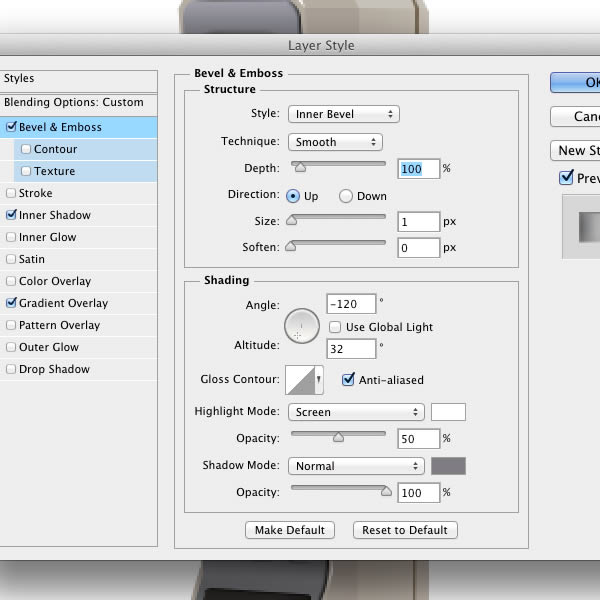Enable the Contour checkbox
Screen dimensions: 600x600
coord(26,149)
